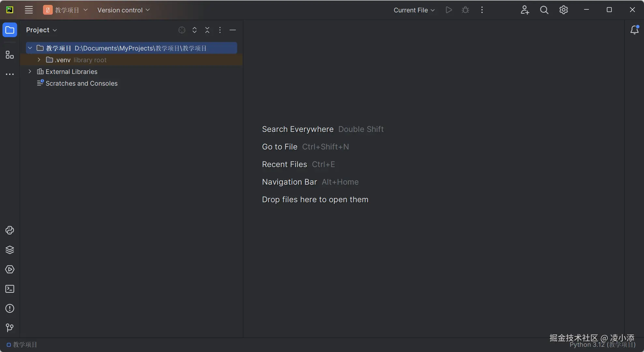This screenshot has width=644, height=352.
Task: Collapse all nodes in the Project tree
Action: pyautogui.click(x=207, y=30)
